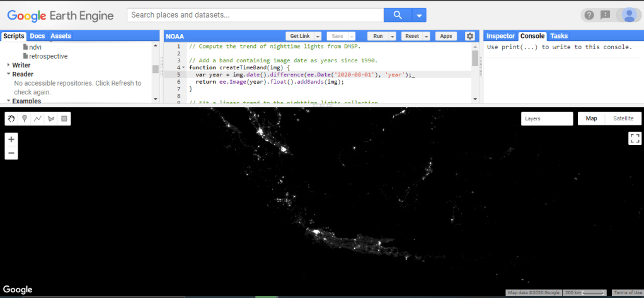This screenshot has width=644, height=298.
Task: Open the Help icon menu
Action: pos(589,15)
